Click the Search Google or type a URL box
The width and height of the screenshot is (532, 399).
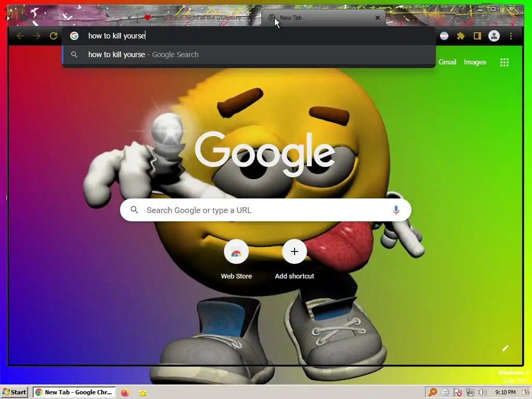[x=265, y=210]
